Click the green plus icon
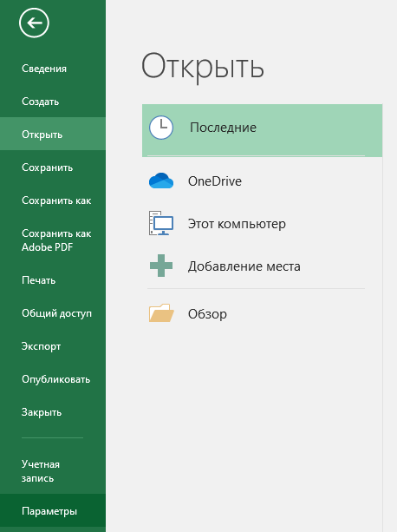The width and height of the screenshot is (397, 532). pos(161,266)
